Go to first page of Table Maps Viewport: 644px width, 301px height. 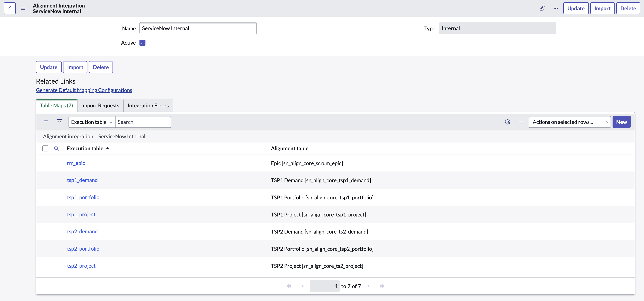pyautogui.click(x=289, y=286)
